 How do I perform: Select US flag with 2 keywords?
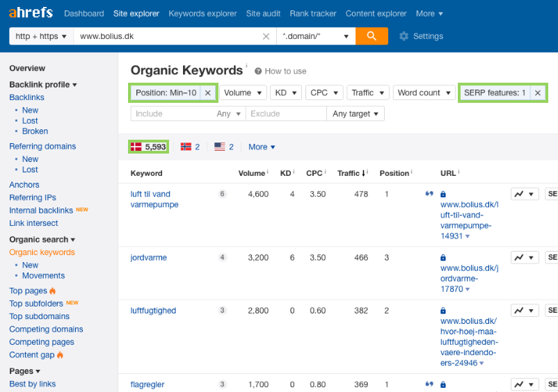[224, 147]
